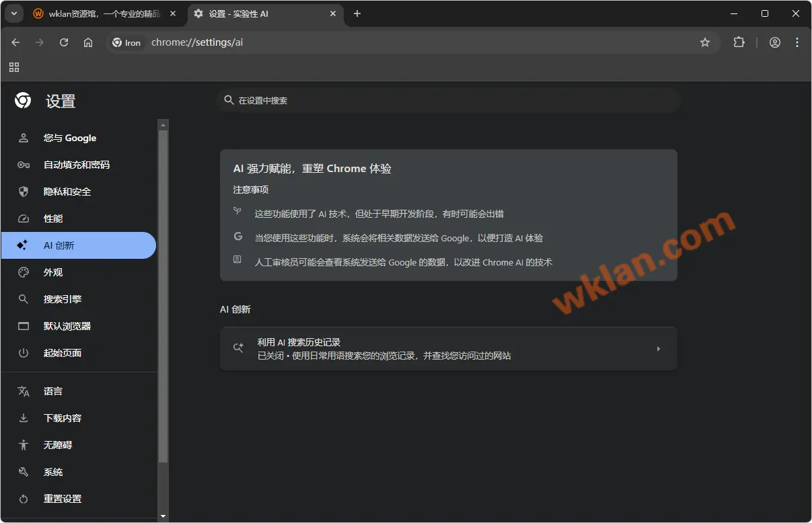This screenshot has width=812, height=523.
Task: Select the 设置 - 实验性 AI tab
Action: [266, 13]
